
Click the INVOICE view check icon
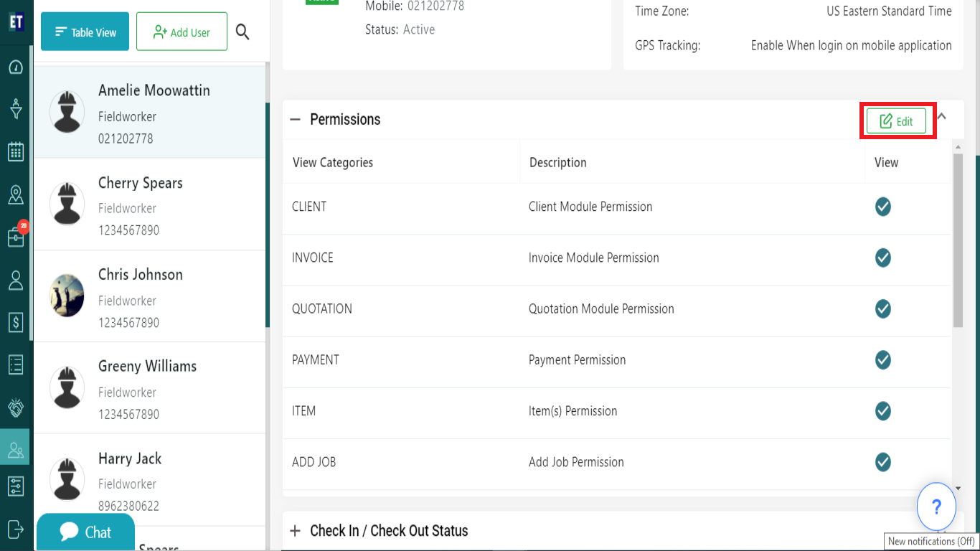click(883, 258)
